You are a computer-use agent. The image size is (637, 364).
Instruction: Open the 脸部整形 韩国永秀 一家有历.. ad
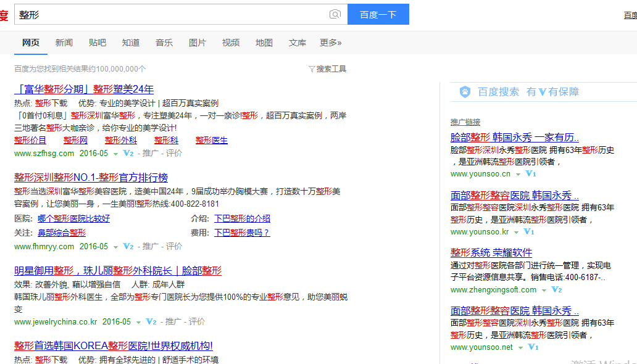(x=515, y=138)
